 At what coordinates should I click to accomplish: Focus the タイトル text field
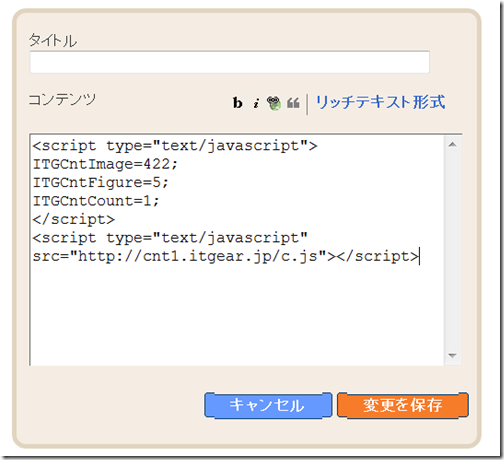pos(229,62)
